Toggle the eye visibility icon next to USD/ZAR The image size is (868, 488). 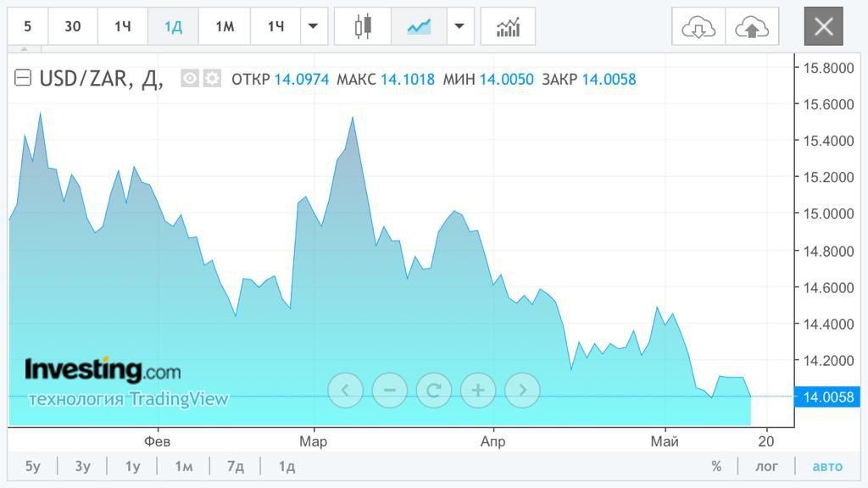click(x=189, y=79)
